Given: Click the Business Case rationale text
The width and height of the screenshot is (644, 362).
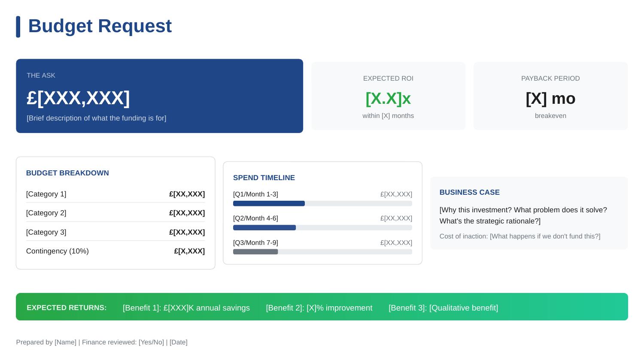Looking at the screenshot, I should tap(523, 216).
